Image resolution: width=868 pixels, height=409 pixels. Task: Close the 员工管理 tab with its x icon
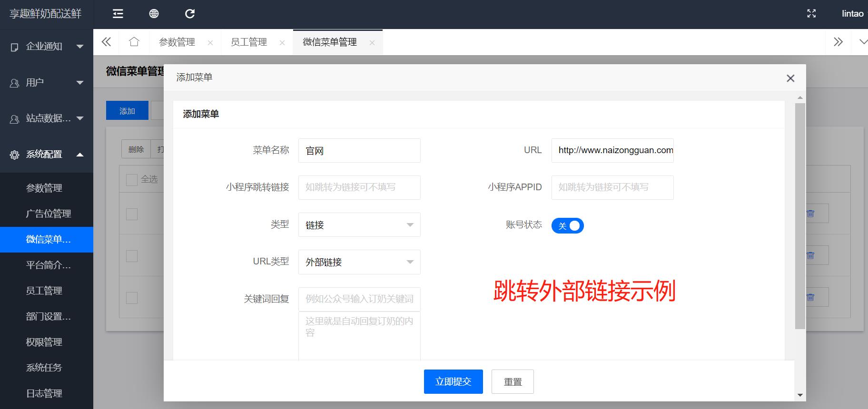click(282, 43)
